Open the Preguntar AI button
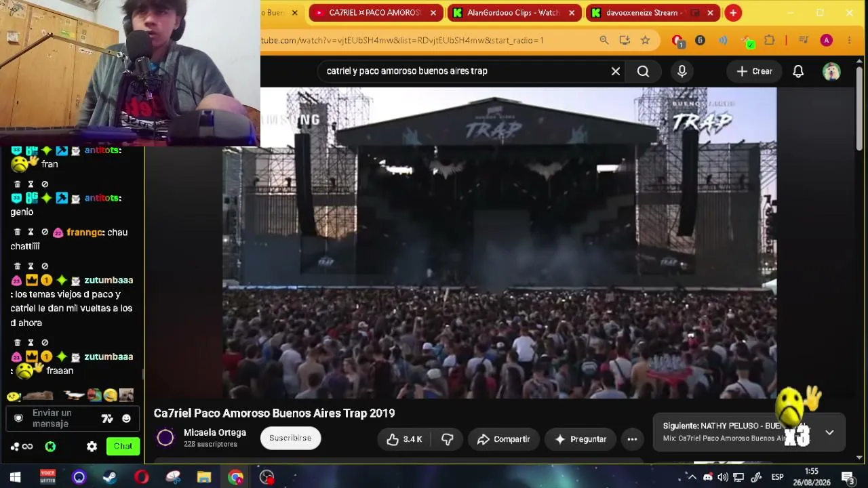Screen dimensions: 868x488 (580, 439)
